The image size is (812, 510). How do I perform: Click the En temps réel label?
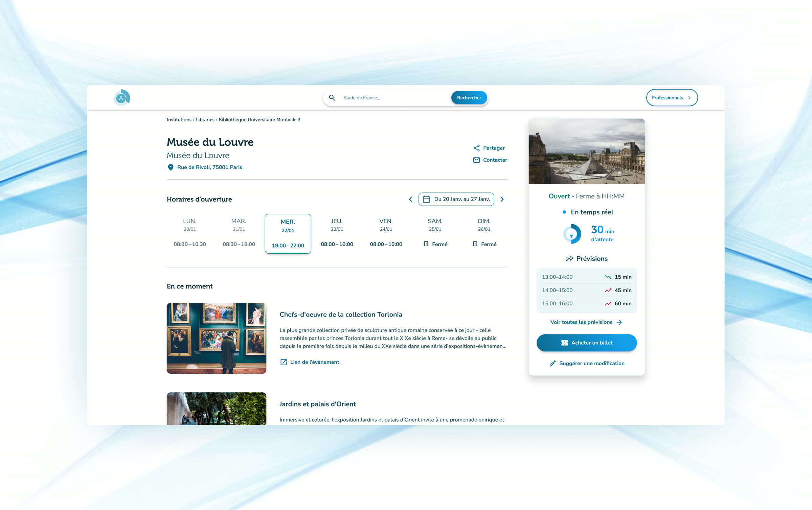(592, 212)
